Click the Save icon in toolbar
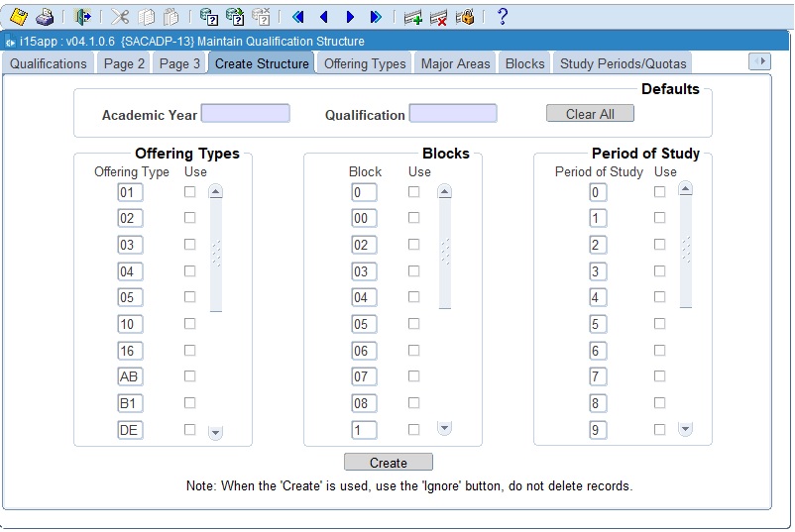Viewport: 795px width, 532px height. (x=19, y=16)
